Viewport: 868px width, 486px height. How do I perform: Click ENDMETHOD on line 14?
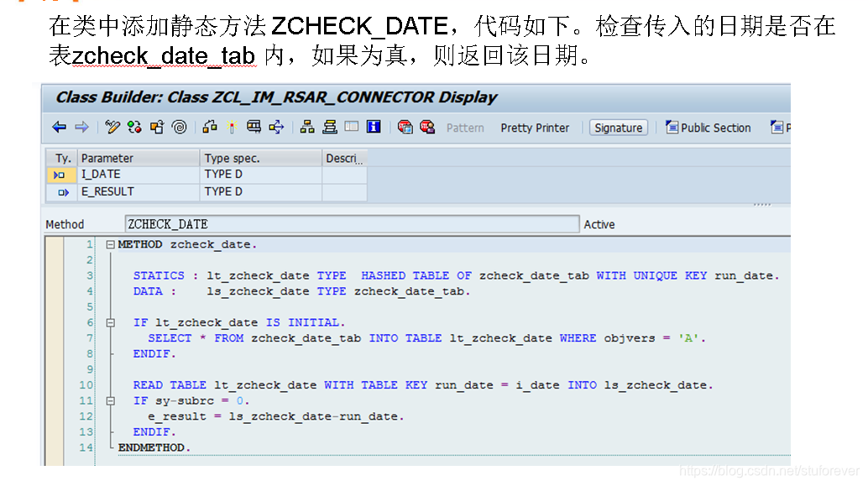click(x=154, y=447)
